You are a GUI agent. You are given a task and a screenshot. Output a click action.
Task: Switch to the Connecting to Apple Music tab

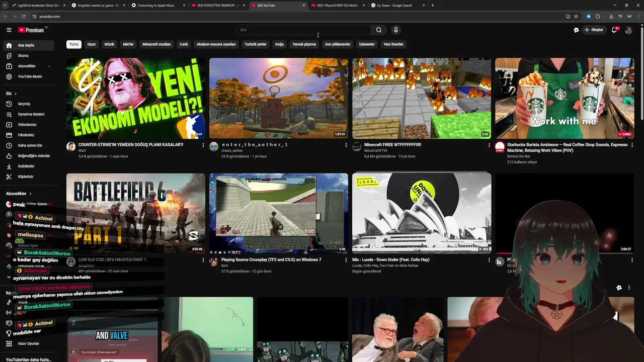point(157,6)
